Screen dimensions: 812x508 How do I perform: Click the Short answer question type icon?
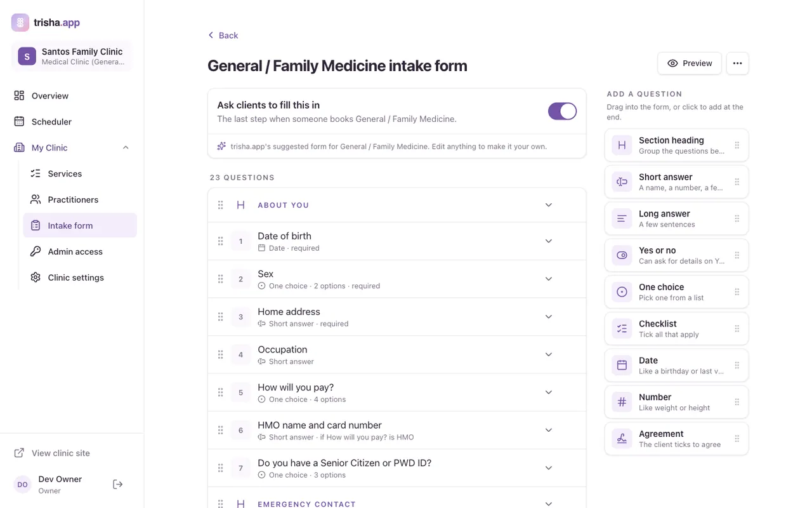pos(622,182)
